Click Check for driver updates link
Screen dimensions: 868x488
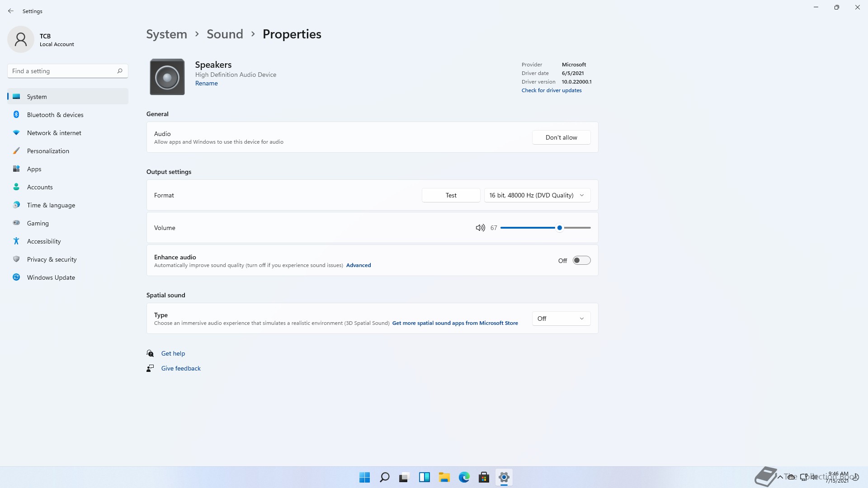(552, 90)
